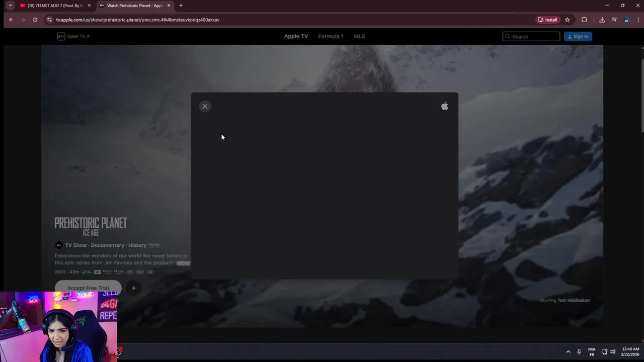Add show to Up Next with plus
Image resolution: width=644 pixels, height=362 pixels.
pyautogui.click(x=133, y=288)
